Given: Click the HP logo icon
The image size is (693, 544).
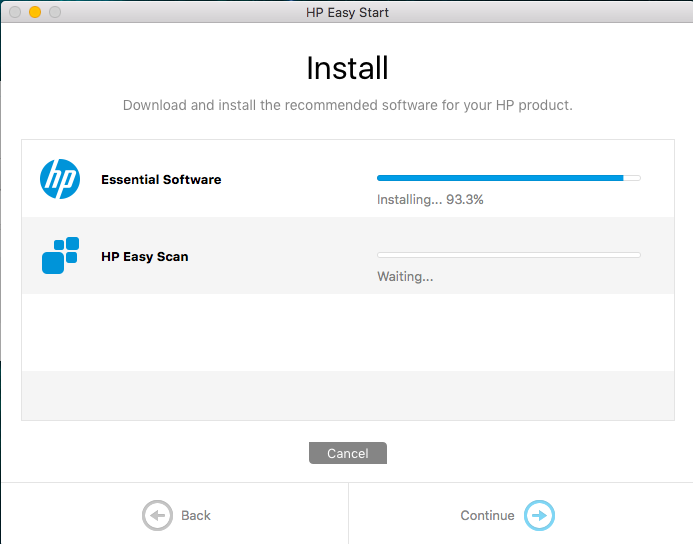Looking at the screenshot, I should [x=60, y=179].
